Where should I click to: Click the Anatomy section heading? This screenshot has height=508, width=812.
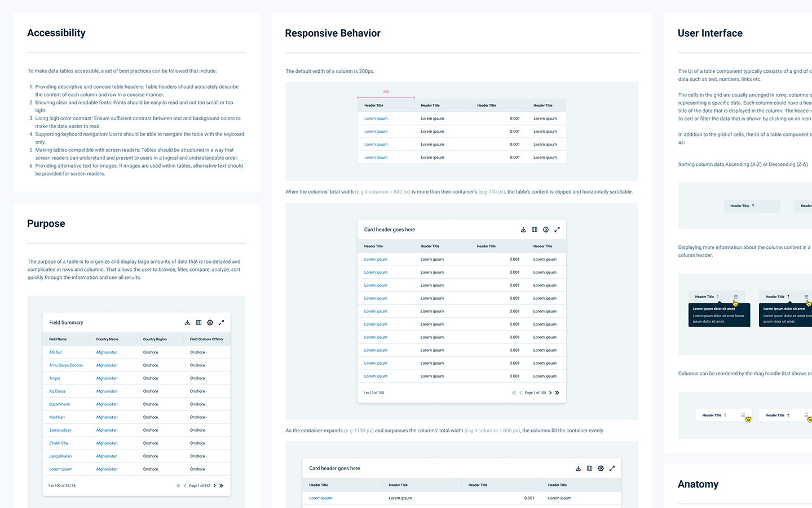pyautogui.click(x=698, y=484)
